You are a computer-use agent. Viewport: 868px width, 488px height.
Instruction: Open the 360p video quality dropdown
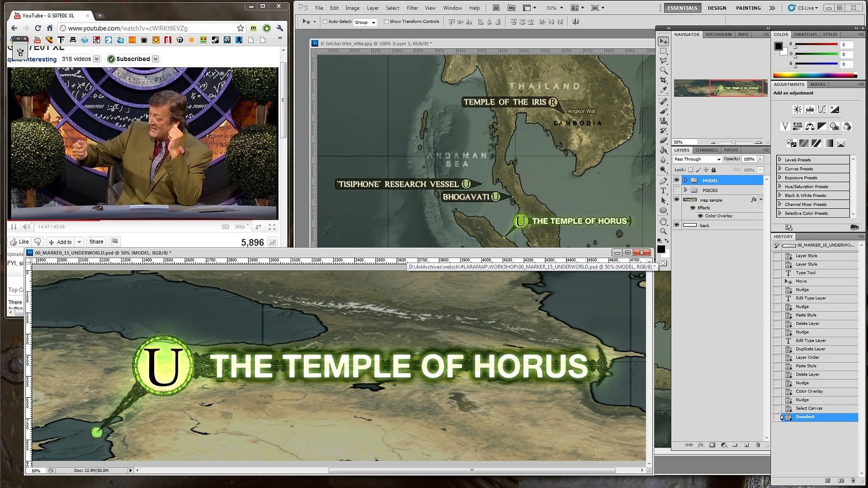[x=241, y=227]
